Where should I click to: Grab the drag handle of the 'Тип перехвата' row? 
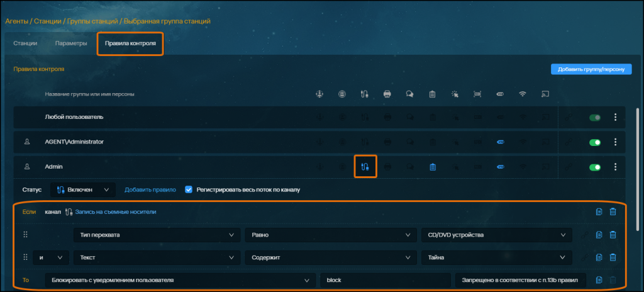tap(25, 235)
